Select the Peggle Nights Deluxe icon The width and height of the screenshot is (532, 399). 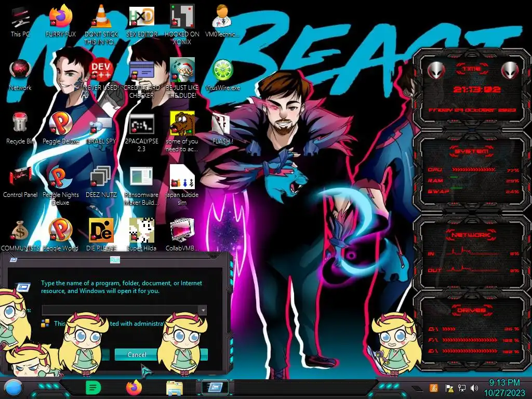pos(61,177)
